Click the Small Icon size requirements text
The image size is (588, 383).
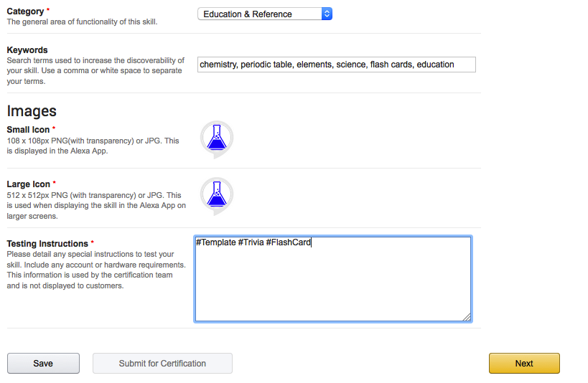(93, 146)
